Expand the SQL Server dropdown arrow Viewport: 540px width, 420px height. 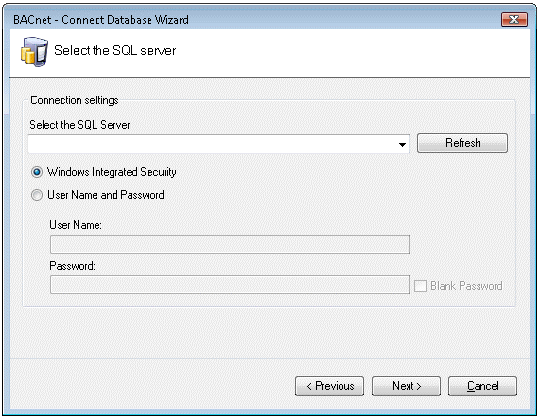[x=402, y=144]
